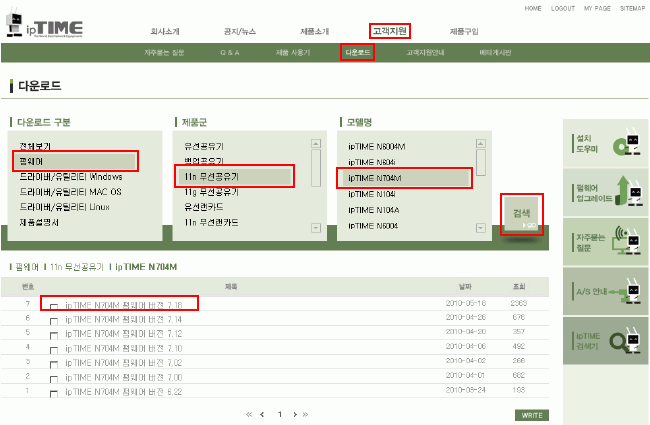Click the 제품군 list scrollbar thumb
The image size is (650, 425).
tap(316, 168)
